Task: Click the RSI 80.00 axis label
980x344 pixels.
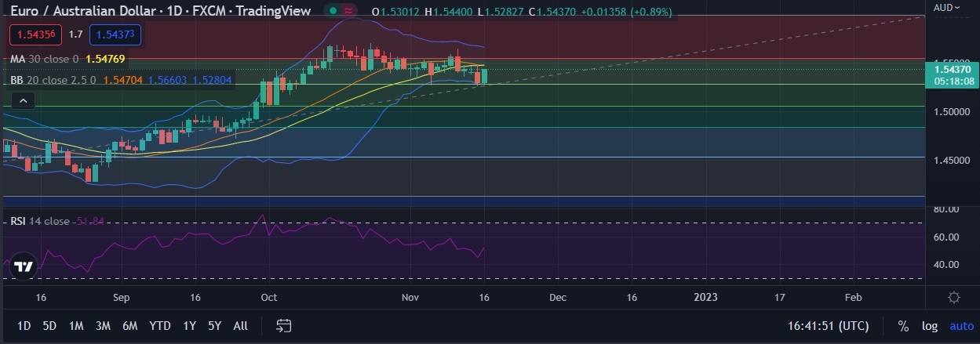Action: point(945,210)
